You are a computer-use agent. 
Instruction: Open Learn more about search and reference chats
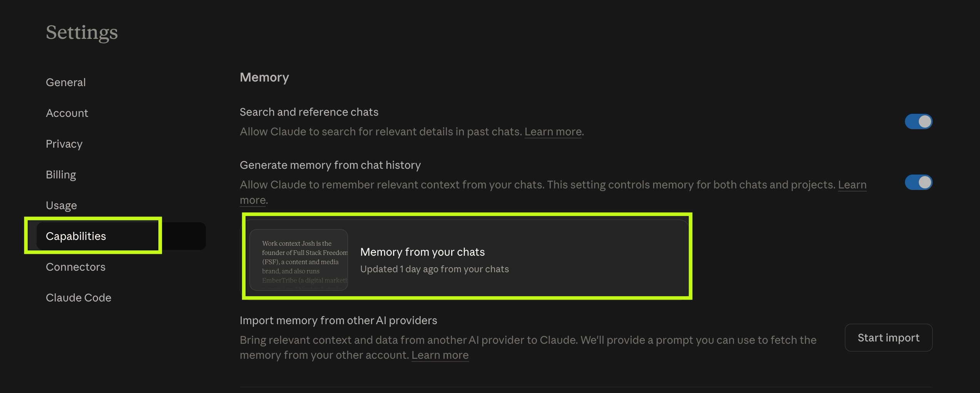click(x=553, y=131)
